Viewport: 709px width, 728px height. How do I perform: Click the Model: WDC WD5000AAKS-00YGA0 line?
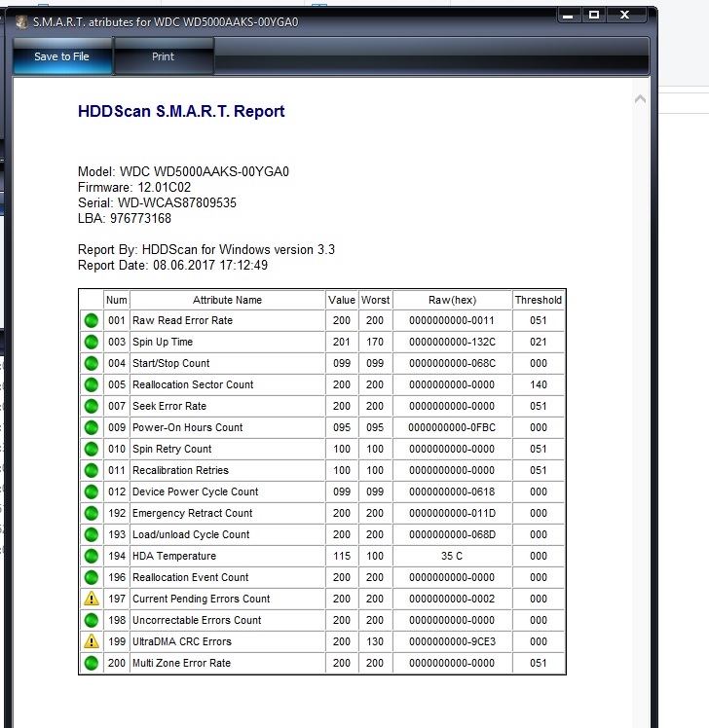(x=183, y=172)
